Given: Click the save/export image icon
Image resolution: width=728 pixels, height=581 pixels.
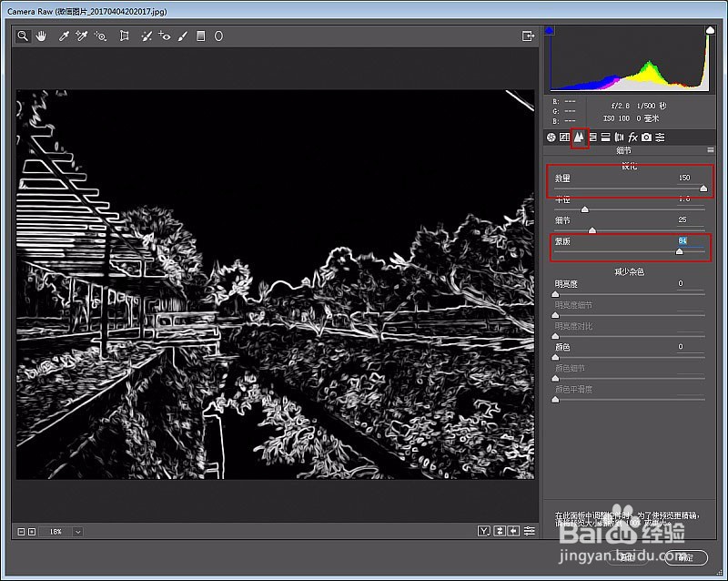Looking at the screenshot, I should pyautogui.click(x=528, y=36).
